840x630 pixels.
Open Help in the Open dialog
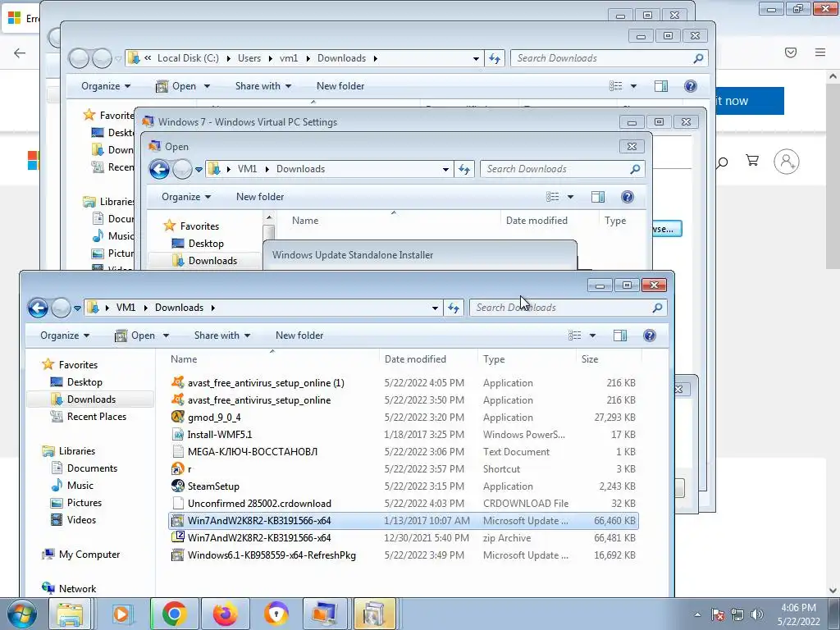click(628, 197)
